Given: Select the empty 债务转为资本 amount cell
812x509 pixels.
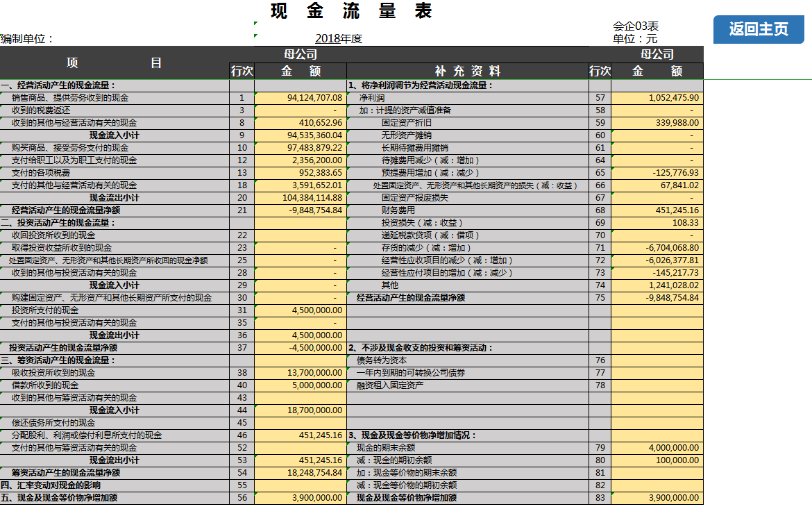Looking at the screenshot, I should pyautogui.click(x=657, y=360).
